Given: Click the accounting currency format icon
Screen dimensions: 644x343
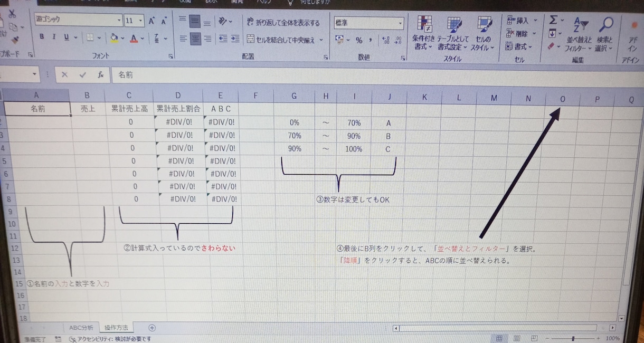Looking at the screenshot, I should (339, 40).
